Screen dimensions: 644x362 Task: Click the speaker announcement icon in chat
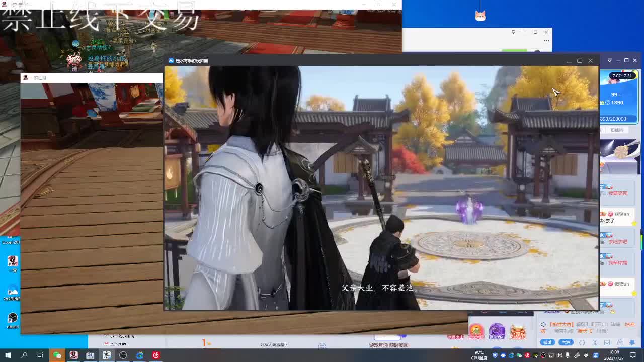(x=543, y=325)
